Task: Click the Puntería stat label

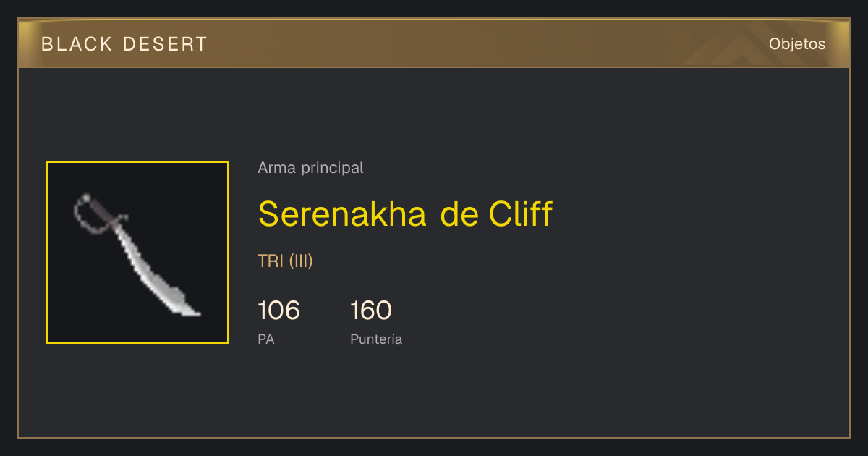Action: [x=376, y=339]
